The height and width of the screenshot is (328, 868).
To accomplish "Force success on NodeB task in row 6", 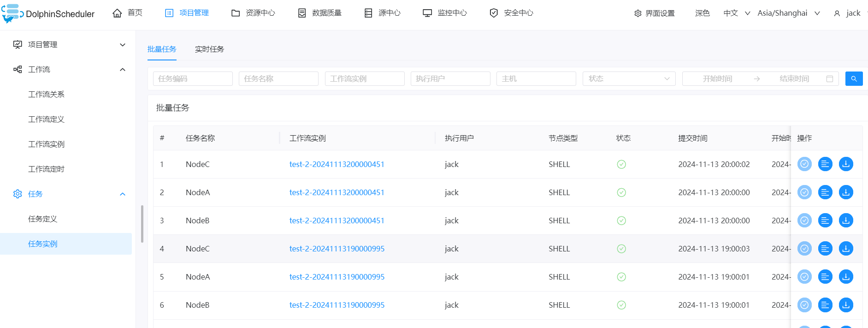I will tap(804, 305).
